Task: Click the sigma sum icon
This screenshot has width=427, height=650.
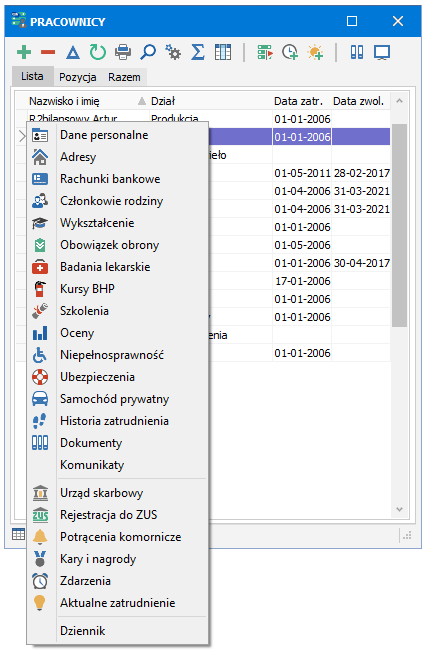Action: tap(198, 52)
